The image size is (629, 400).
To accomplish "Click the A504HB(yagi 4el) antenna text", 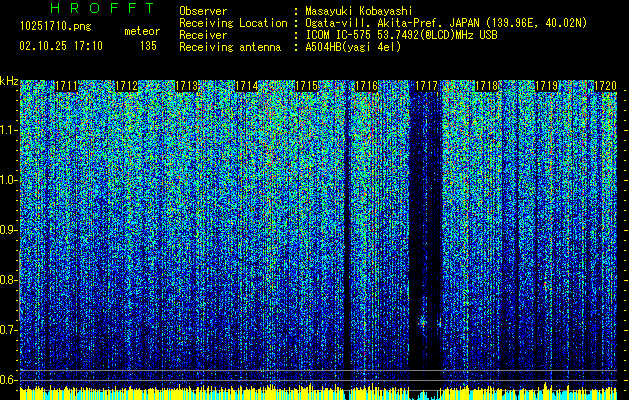I will (x=353, y=47).
